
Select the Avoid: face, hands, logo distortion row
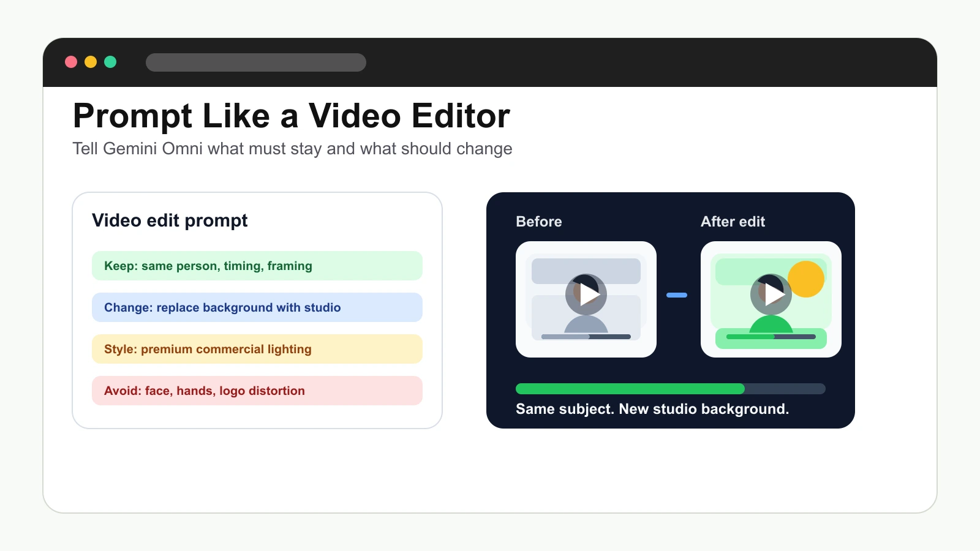(x=257, y=391)
